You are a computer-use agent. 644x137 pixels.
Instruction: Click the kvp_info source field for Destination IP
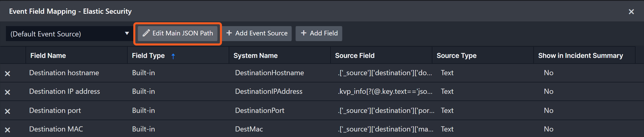(385, 92)
